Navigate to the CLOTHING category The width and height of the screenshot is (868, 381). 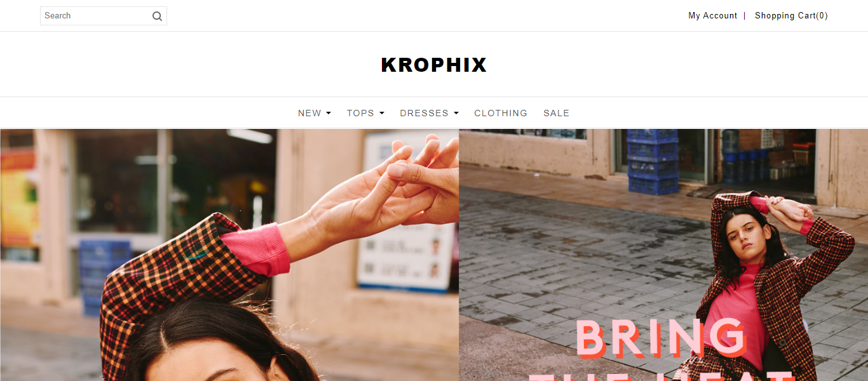coord(501,113)
